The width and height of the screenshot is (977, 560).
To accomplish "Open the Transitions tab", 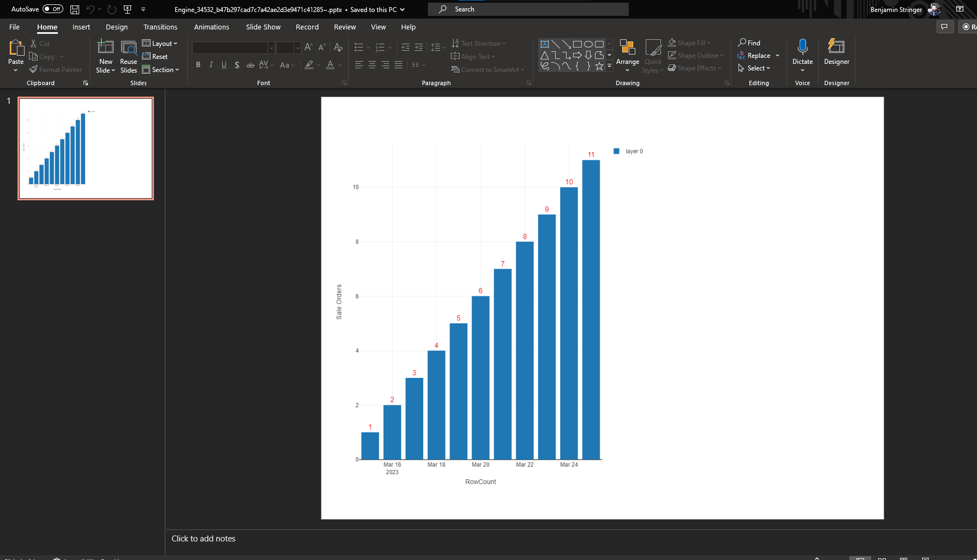I will 160,27.
